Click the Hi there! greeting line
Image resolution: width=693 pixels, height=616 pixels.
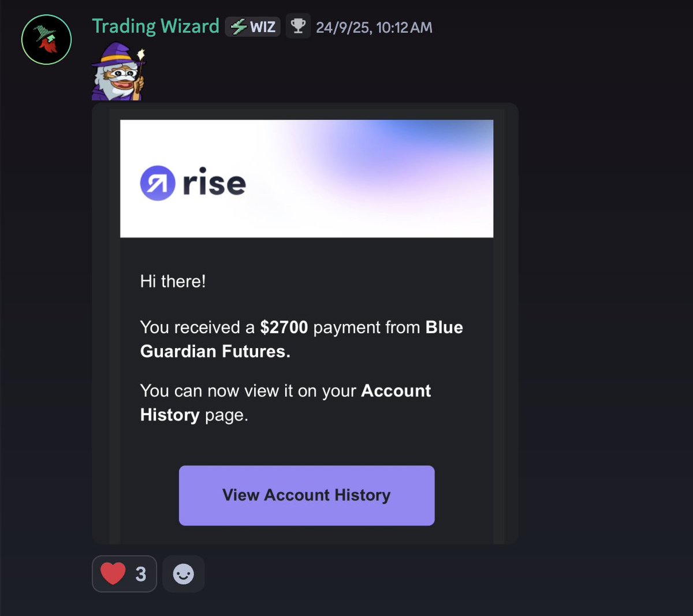point(173,281)
